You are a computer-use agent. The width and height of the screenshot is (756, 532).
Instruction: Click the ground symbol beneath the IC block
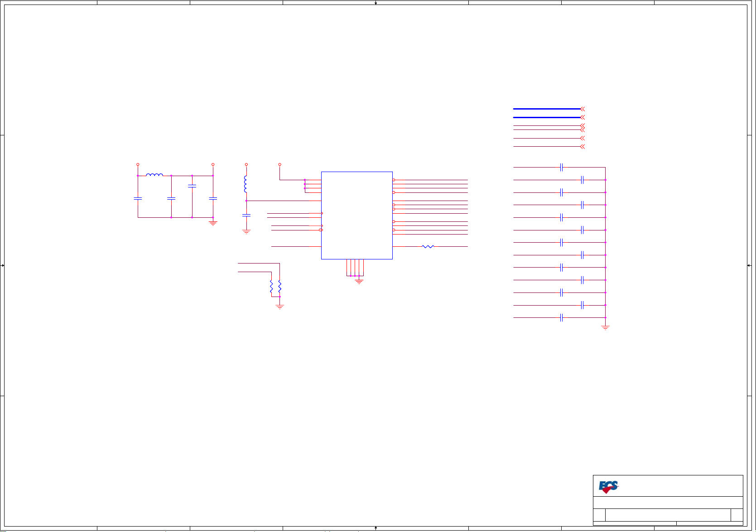[359, 282]
